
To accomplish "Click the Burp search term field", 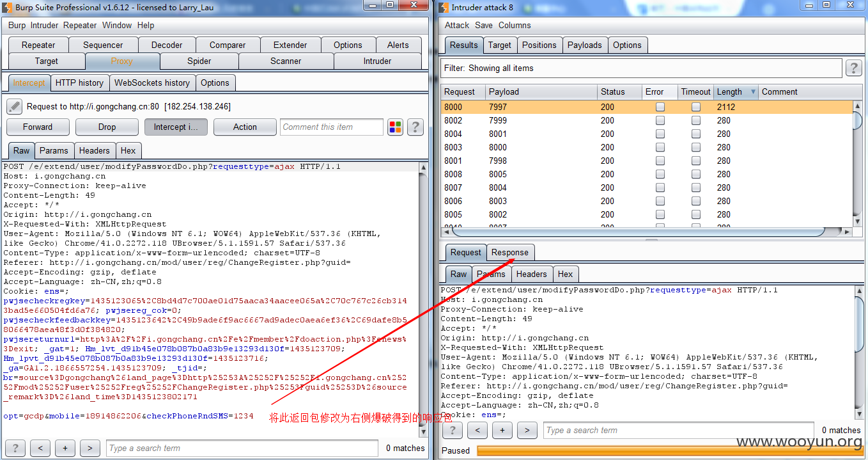I will (x=242, y=448).
